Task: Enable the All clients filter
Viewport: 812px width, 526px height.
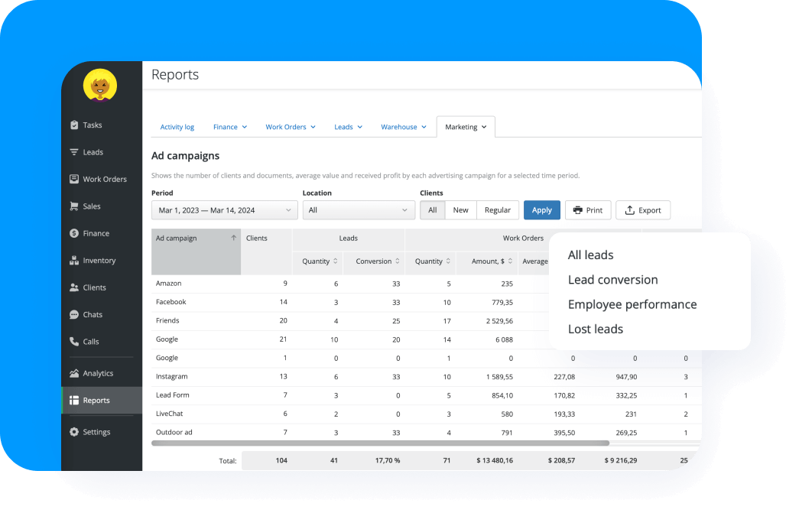Action: (x=433, y=209)
